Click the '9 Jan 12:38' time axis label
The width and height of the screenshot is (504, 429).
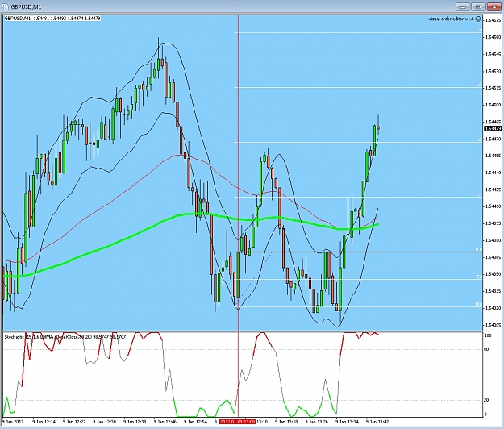135,421
